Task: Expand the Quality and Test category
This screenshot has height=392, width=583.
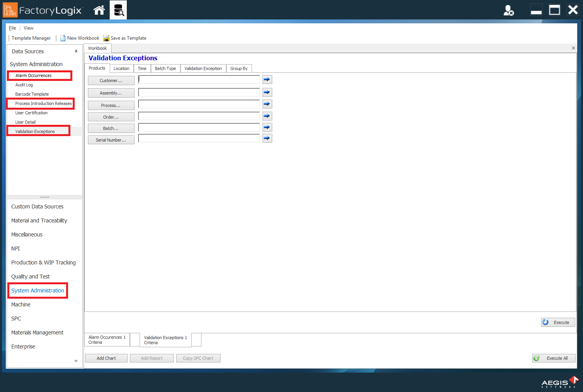Action: tap(30, 276)
